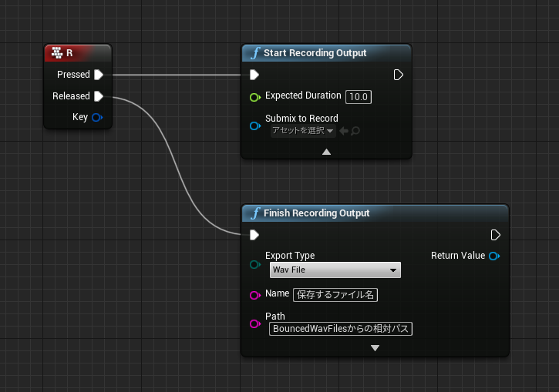559x392 pixels.
Task: Click function icon on Start Recording Output
Action: click(x=255, y=53)
